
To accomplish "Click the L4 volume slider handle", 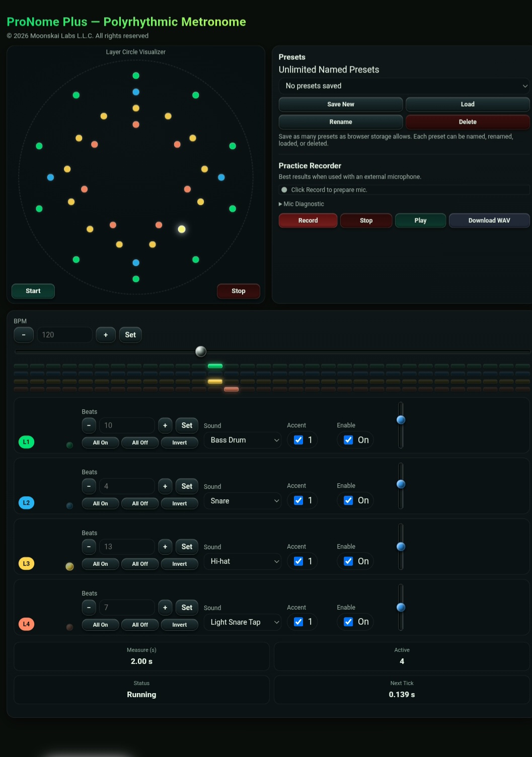I will pos(401,608).
